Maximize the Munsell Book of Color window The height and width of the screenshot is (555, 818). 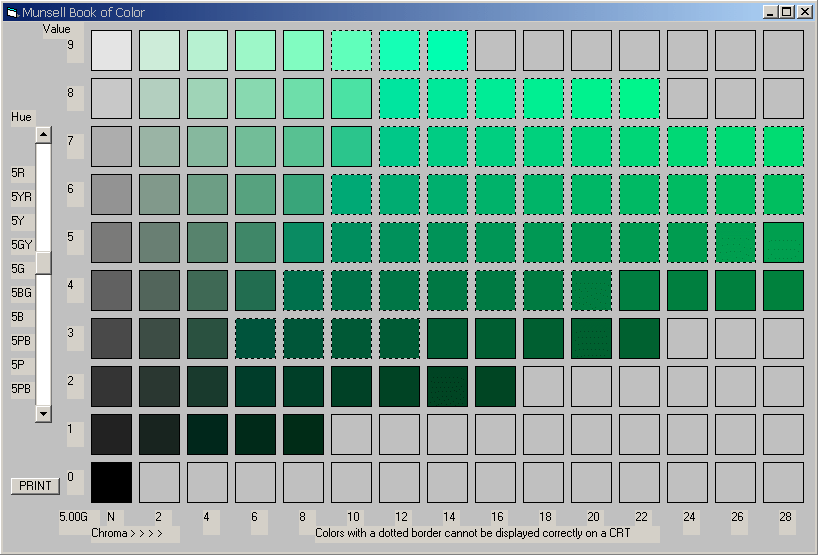pyautogui.click(x=787, y=11)
